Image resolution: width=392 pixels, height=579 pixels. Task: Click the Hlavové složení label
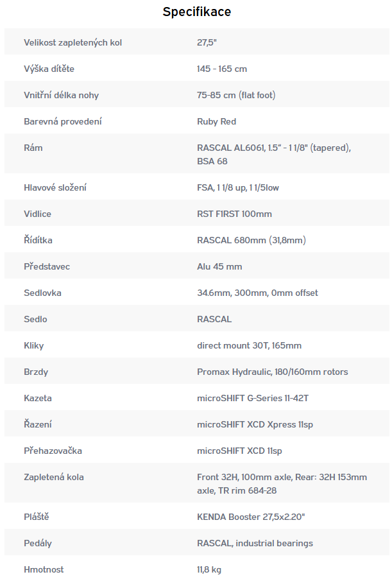(55, 187)
